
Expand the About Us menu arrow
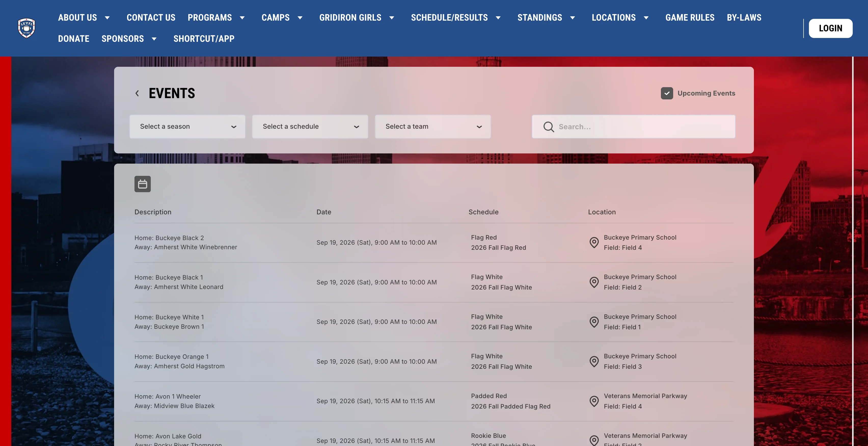(x=107, y=18)
